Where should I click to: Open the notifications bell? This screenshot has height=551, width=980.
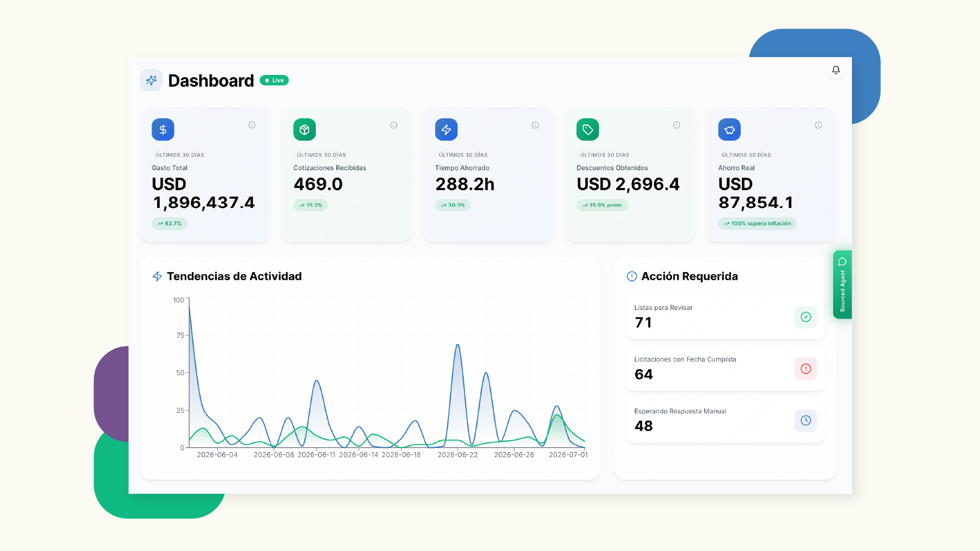(836, 70)
